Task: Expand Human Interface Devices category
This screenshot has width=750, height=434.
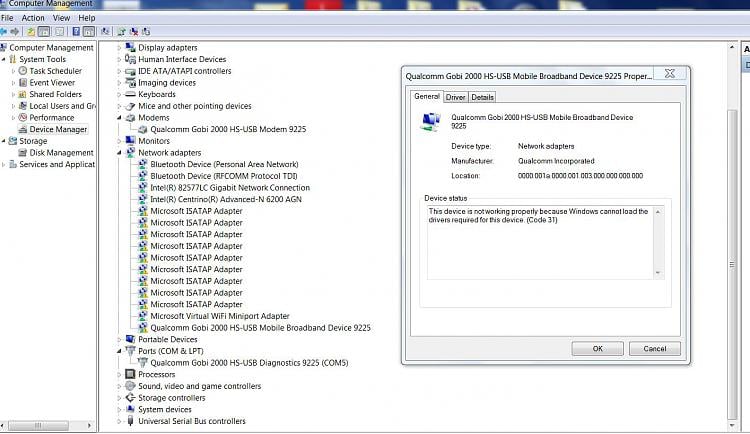Action: point(119,59)
